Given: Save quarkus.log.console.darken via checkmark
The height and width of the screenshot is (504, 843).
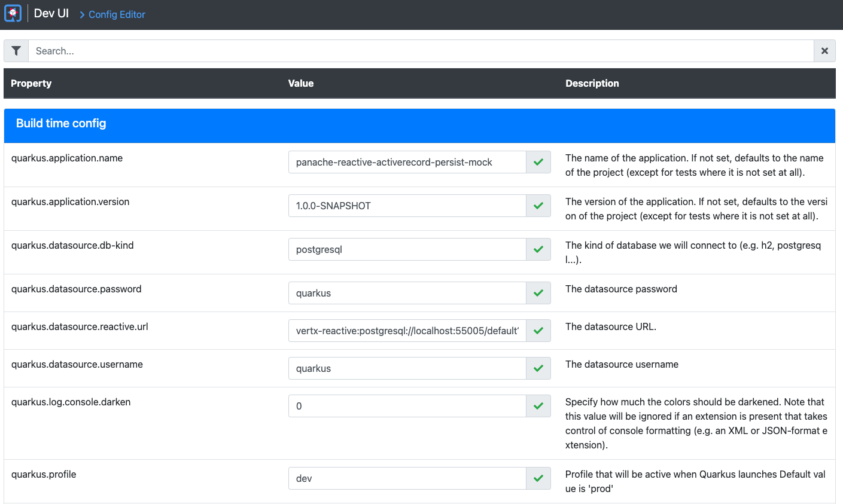Looking at the screenshot, I should 538,406.
